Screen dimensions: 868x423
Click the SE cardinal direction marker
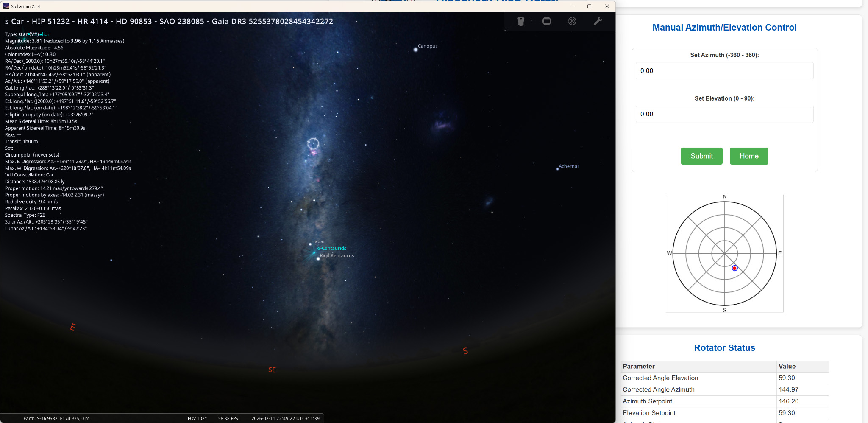tap(272, 370)
